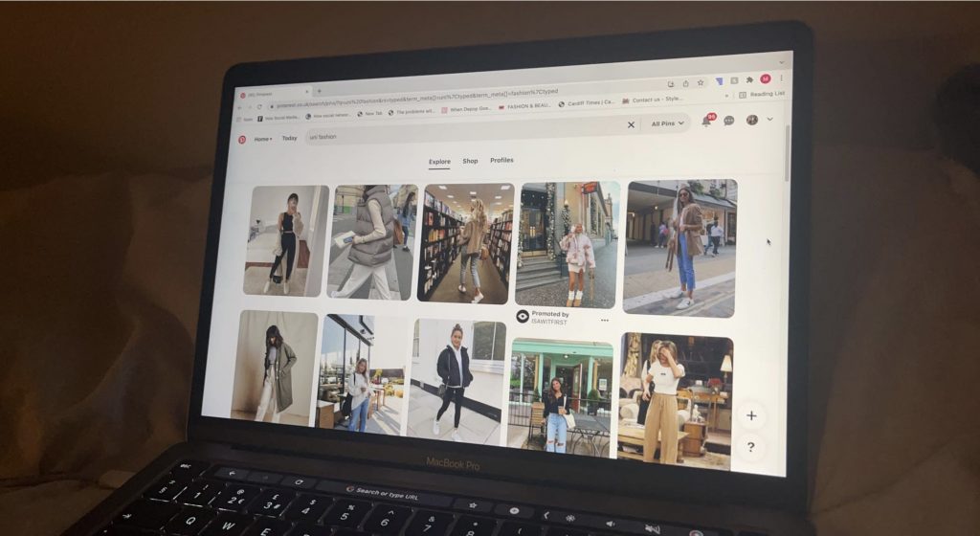980x536 pixels.
Task: Clear the search with the X icon
Action: (x=631, y=124)
